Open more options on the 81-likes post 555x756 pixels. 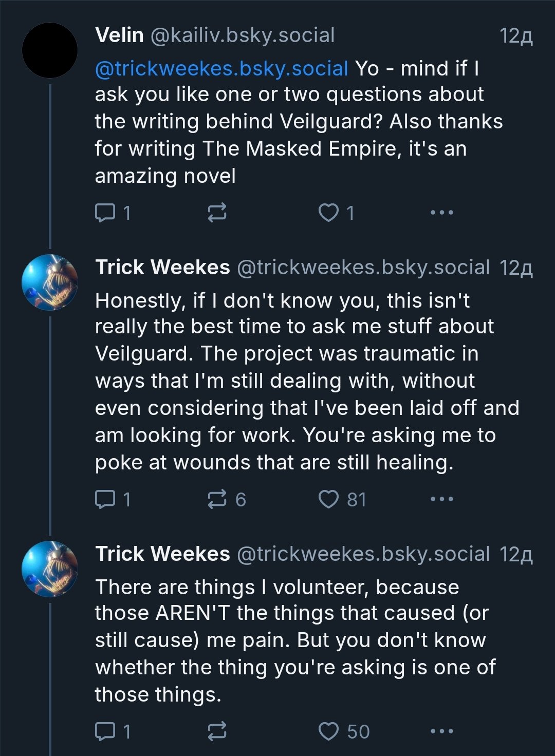[442, 499]
